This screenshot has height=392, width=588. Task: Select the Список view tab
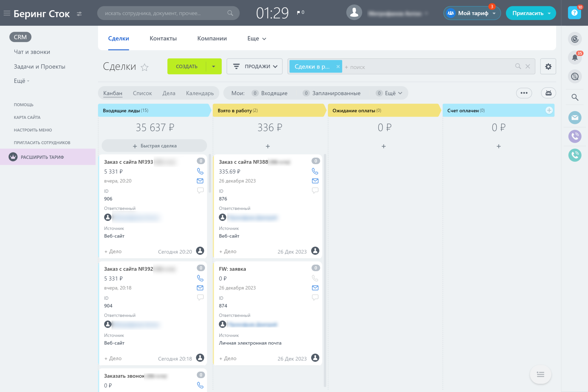(x=142, y=93)
